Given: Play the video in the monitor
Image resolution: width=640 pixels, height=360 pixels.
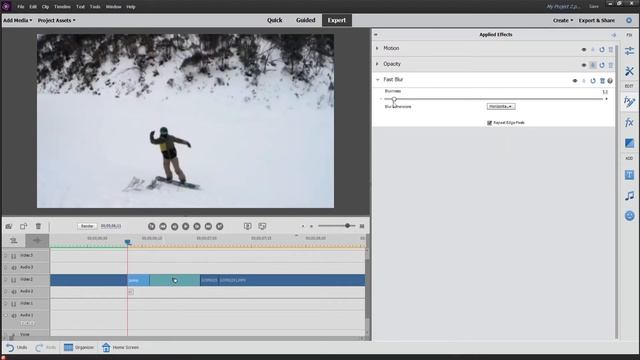Looking at the screenshot, I should (186, 226).
